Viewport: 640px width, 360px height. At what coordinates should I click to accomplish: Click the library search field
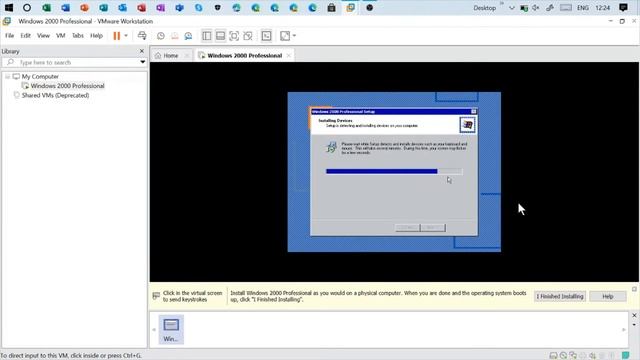pos(74,62)
